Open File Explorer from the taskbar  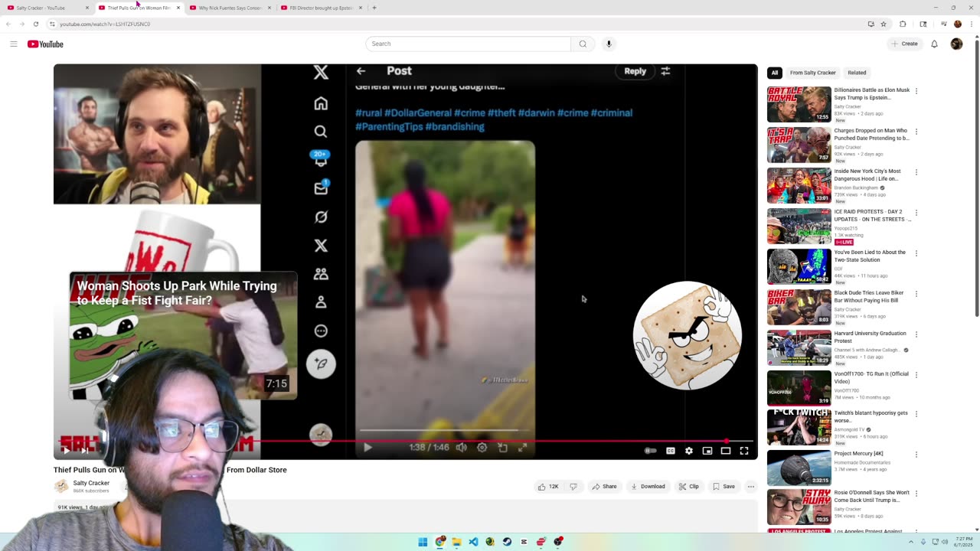(x=456, y=542)
